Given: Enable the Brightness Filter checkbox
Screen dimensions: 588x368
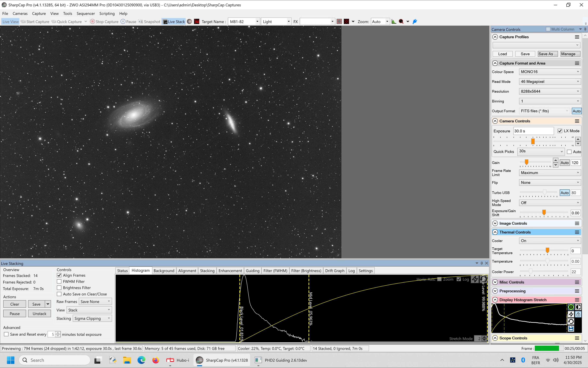Looking at the screenshot, I should click(59, 288).
